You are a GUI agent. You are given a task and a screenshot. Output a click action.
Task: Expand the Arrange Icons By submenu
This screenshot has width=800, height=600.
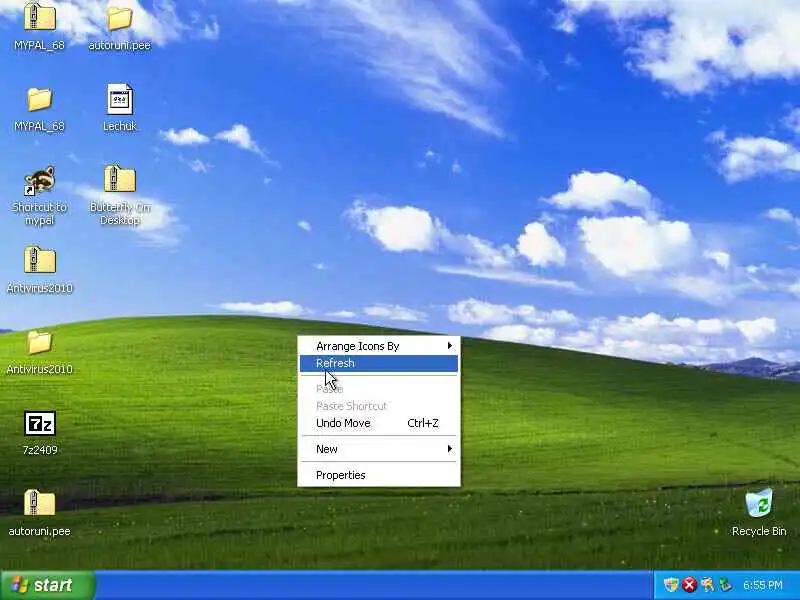tap(379, 346)
